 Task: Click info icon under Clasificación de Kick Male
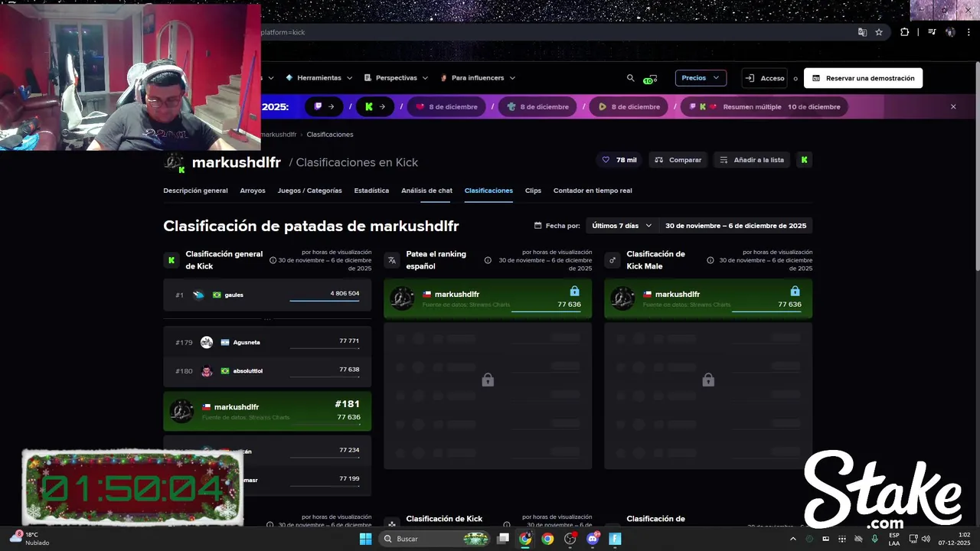(x=710, y=260)
